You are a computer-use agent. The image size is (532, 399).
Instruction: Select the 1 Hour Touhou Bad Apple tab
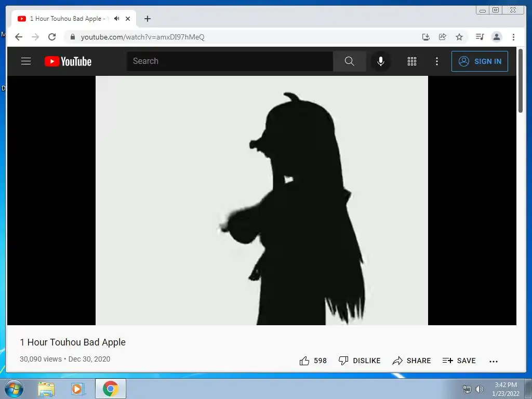pyautogui.click(x=74, y=19)
